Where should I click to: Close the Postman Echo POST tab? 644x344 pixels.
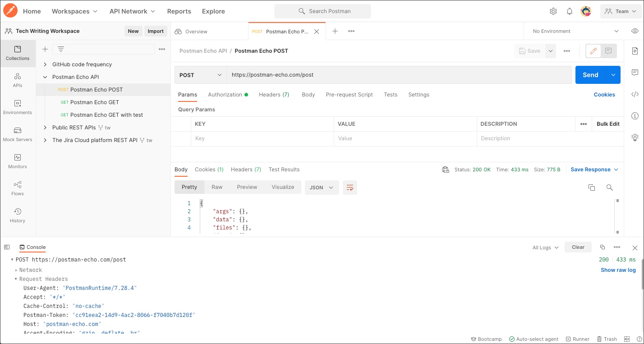coord(317,32)
